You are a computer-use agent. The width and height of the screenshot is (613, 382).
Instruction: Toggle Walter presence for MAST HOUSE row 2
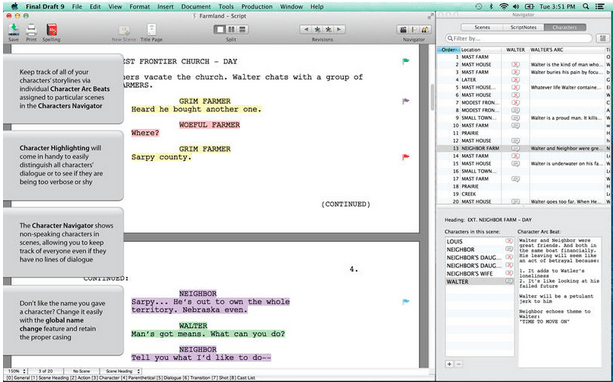click(515, 65)
